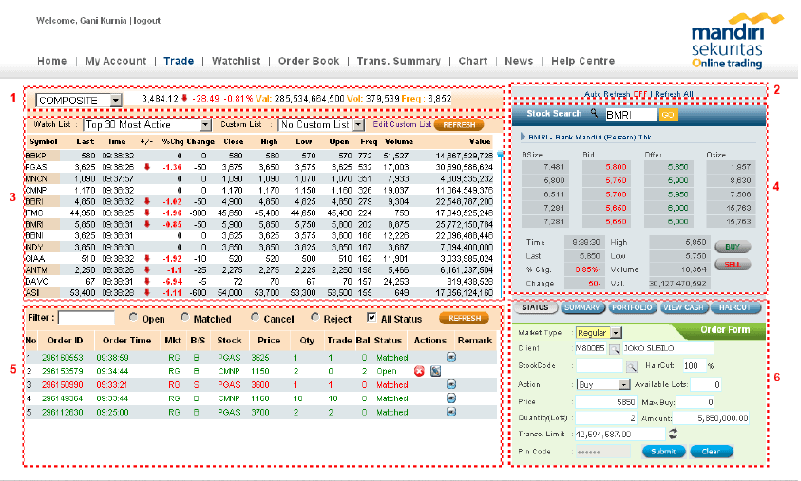Screen dimensions: 801x481
Task: Open detail icon for order 296148064
Action: point(451,398)
